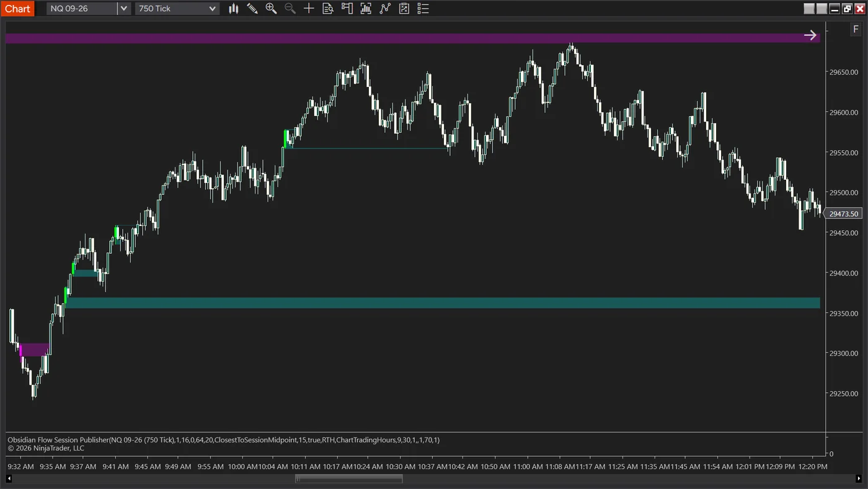Select the orange Chart tab
The height and width of the screenshot is (489, 868).
pos(17,9)
